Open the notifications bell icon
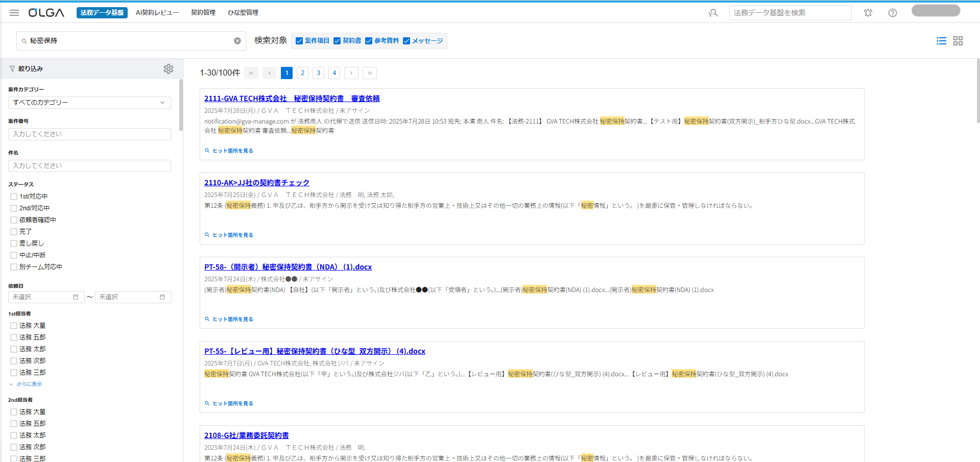Image resolution: width=980 pixels, height=462 pixels. (x=868, y=13)
